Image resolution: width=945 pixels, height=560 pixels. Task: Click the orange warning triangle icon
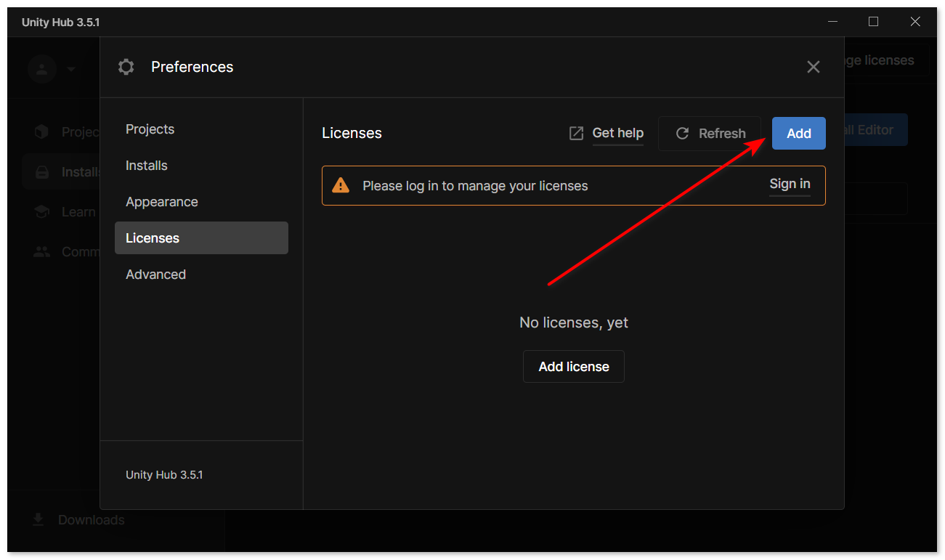coord(341,185)
